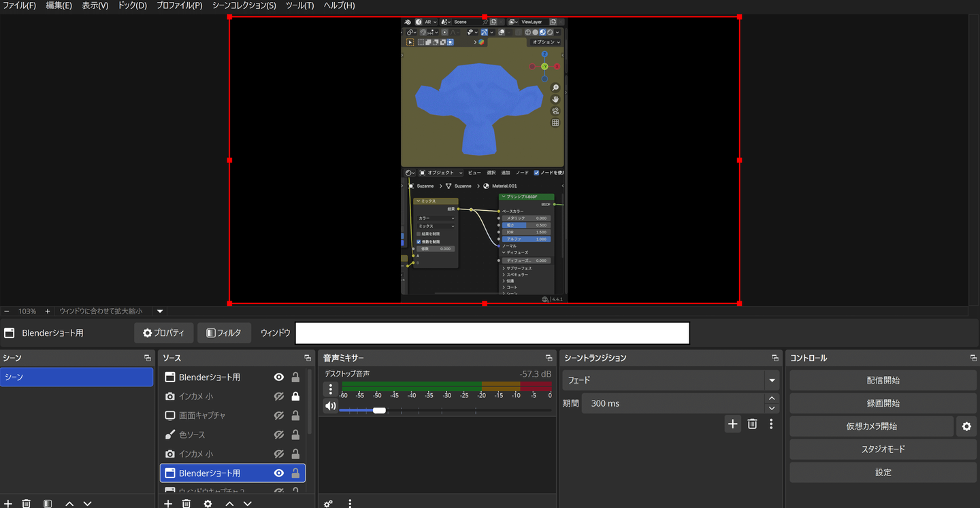This screenshot has width=980, height=508.
Task: Open the ウィンドウ selection combo box
Action: point(492,333)
